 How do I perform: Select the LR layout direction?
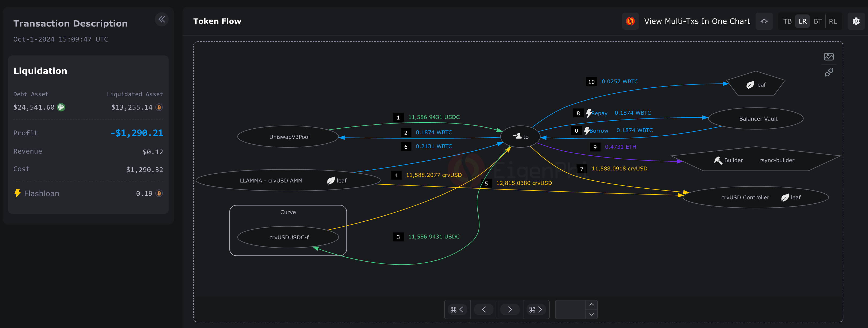pos(802,21)
